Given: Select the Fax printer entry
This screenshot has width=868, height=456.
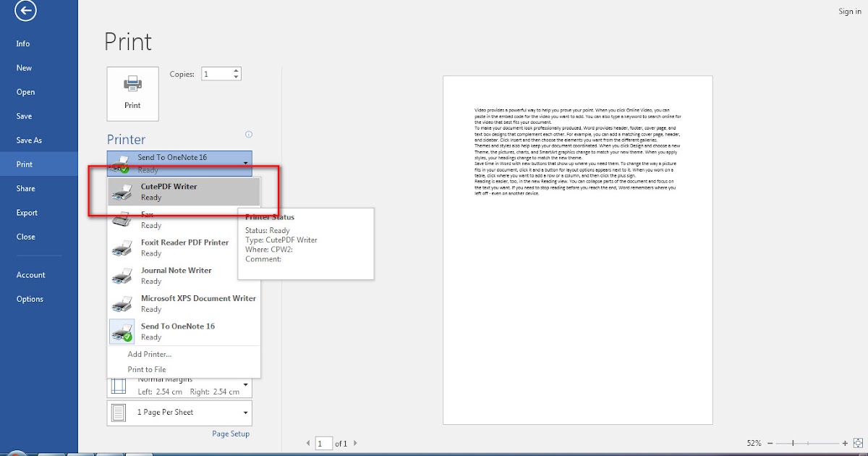Looking at the screenshot, I should click(x=184, y=220).
